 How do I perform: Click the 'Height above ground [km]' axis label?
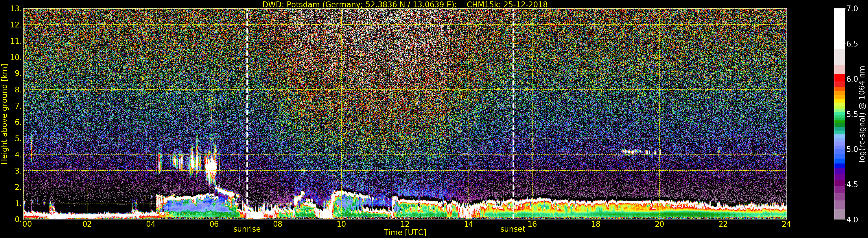(4, 114)
